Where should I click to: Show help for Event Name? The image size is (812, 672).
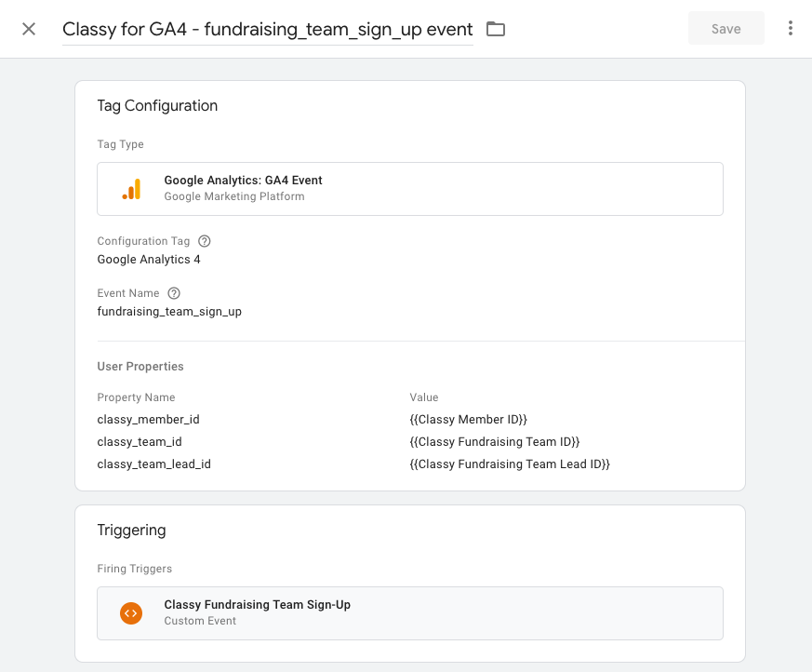(x=174, y=293)
